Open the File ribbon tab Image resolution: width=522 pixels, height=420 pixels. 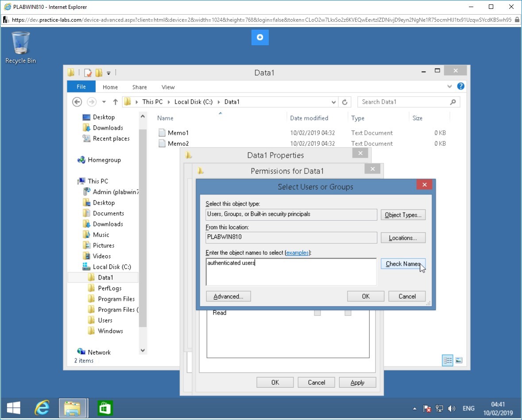81,86
